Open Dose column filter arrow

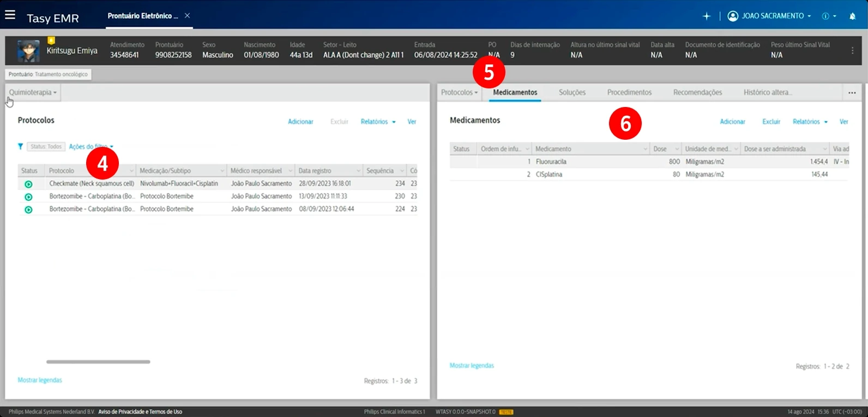pos(677,149)
